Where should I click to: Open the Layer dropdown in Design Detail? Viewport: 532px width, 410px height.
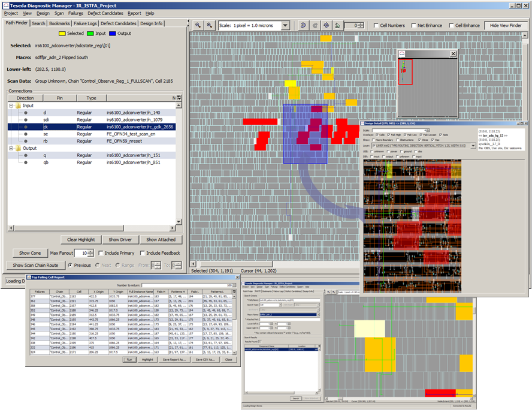coord(473,146)
